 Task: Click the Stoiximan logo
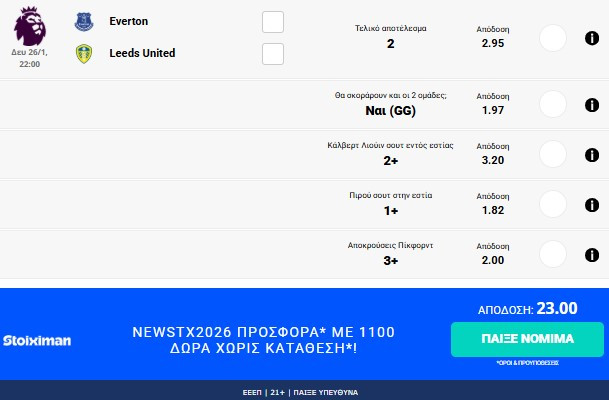point(37,341)
